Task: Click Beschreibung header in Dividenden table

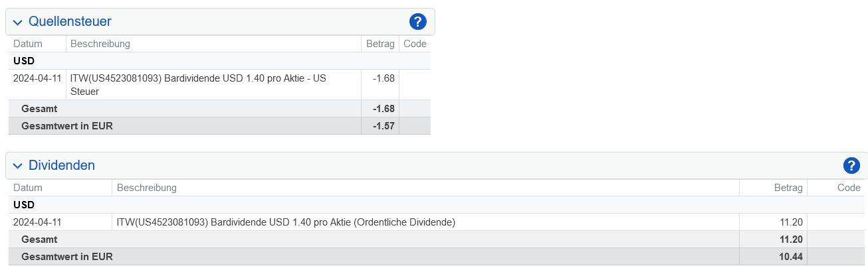Action: [x=147, y=188]
